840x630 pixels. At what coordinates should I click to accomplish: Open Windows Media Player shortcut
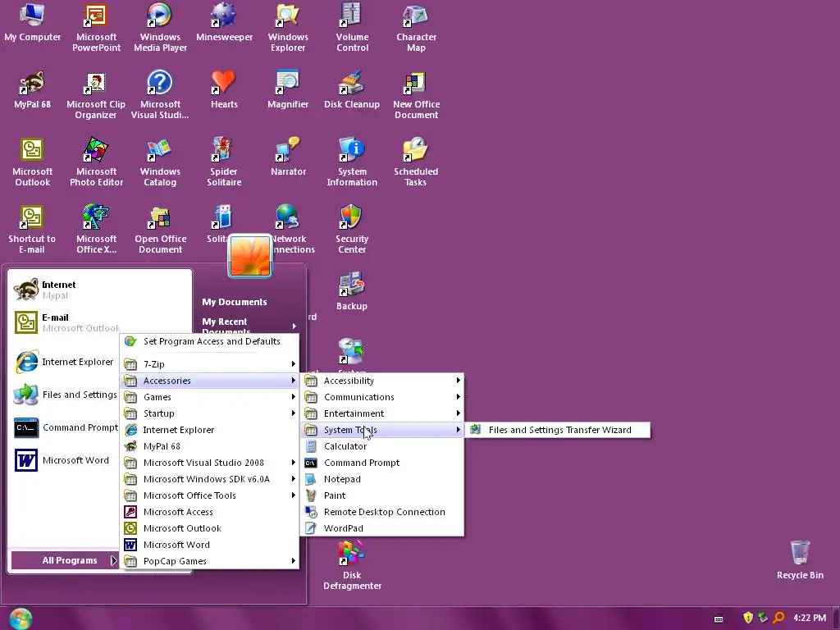pyautogui.click(x=160, y=27)
